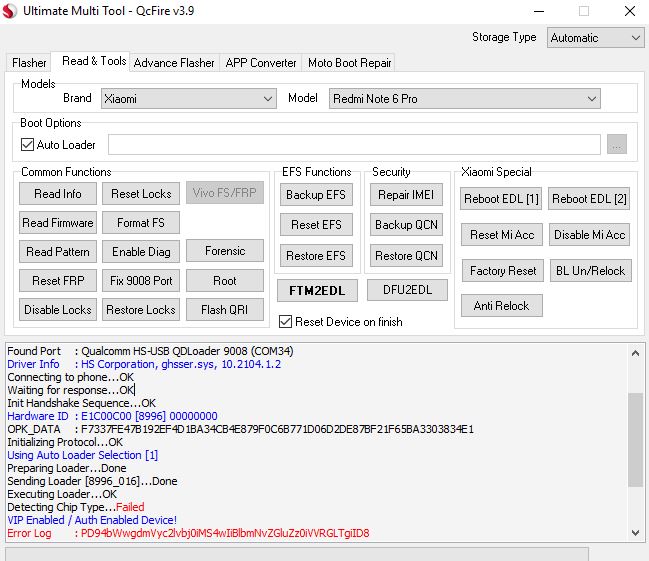Click the 'Driver Info' log line
The width and height of the screenshot is (649, 561).
pos(144,364)
